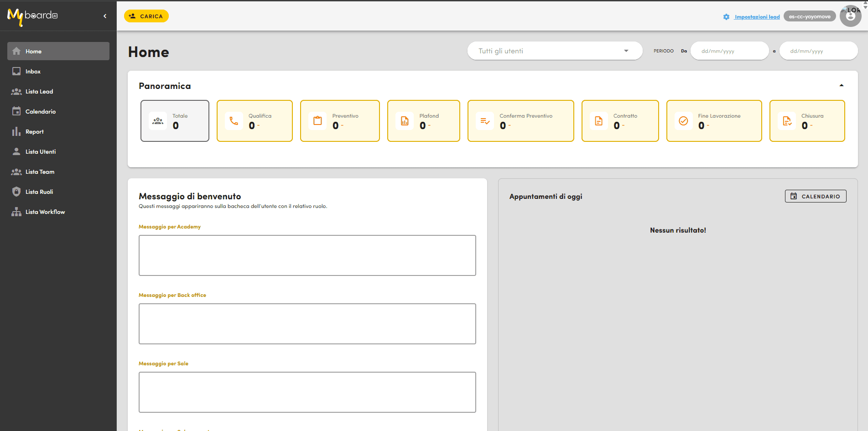Click the Conferma Preventivo list icon

click(485, 121)
